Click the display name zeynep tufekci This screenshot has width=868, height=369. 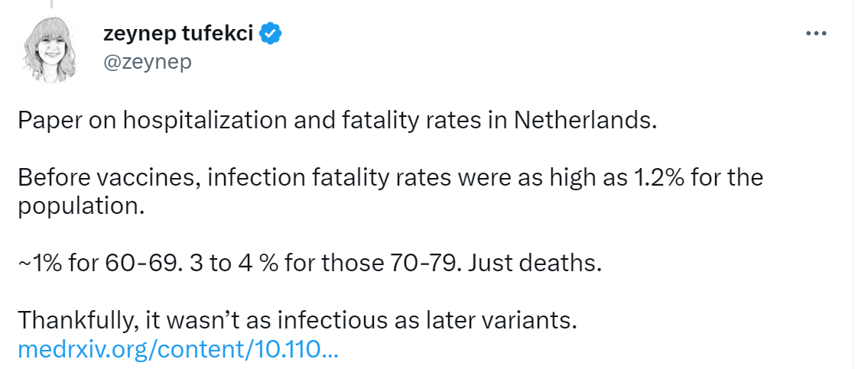point(178,34)
